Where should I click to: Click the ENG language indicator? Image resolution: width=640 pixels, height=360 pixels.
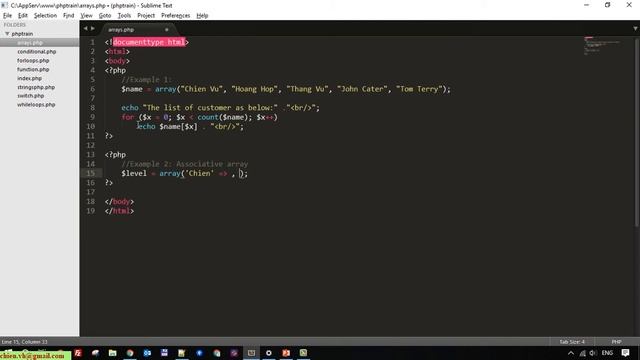607,353
